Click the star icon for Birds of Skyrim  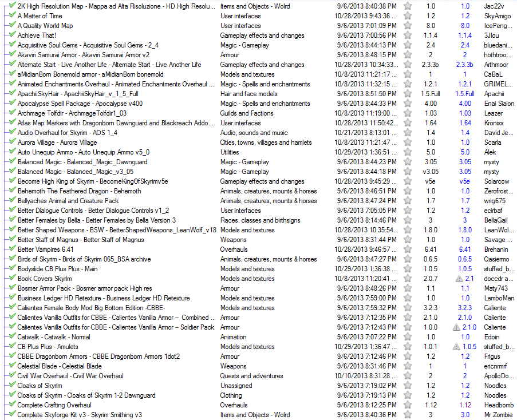point(408,259)
